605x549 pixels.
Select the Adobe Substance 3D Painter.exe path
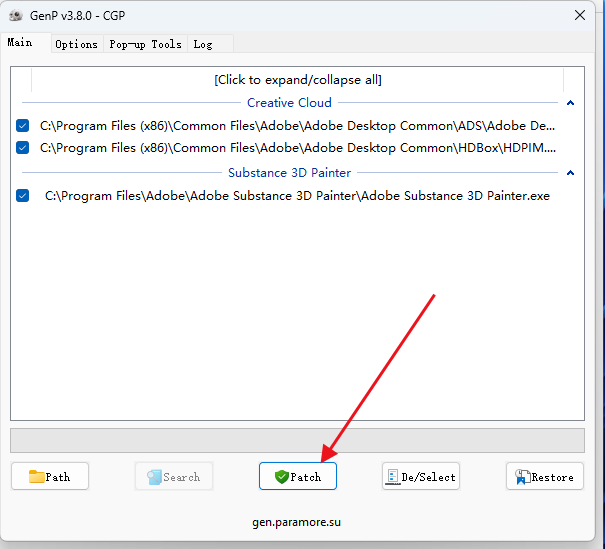[297, 196]
